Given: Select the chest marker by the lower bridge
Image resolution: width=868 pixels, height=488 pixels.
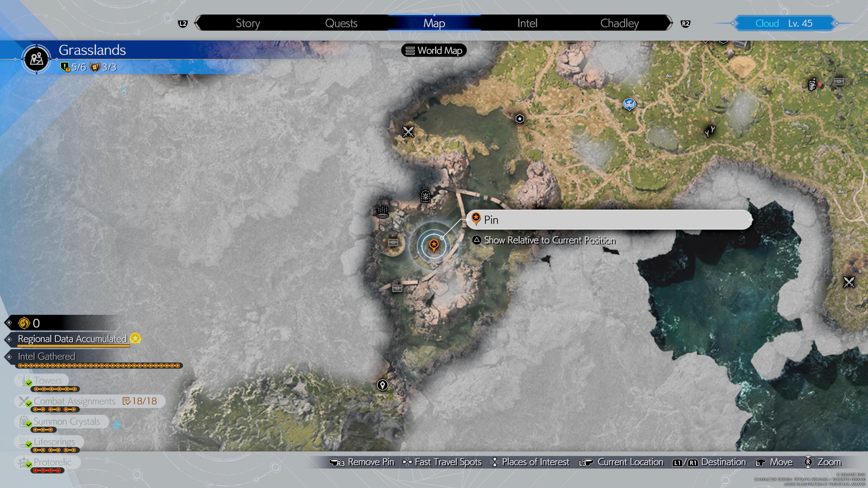Looking at the screenshot, I should (397, 288).
